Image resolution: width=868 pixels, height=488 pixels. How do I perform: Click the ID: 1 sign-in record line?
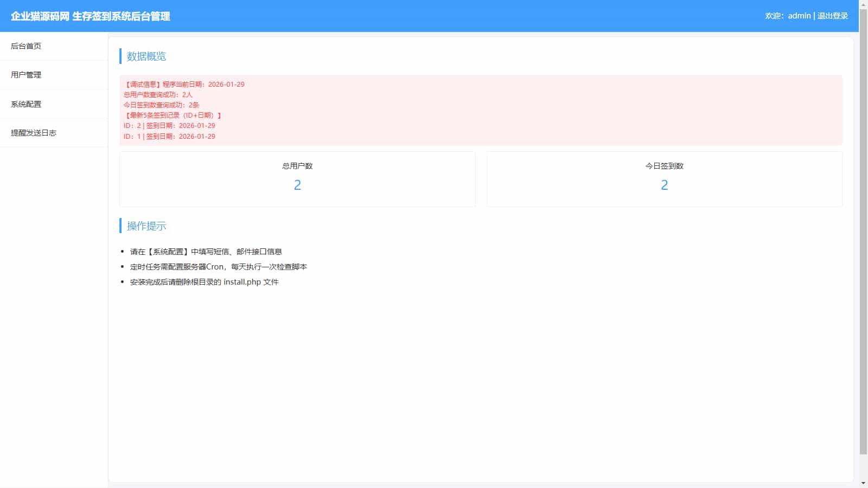169,137
